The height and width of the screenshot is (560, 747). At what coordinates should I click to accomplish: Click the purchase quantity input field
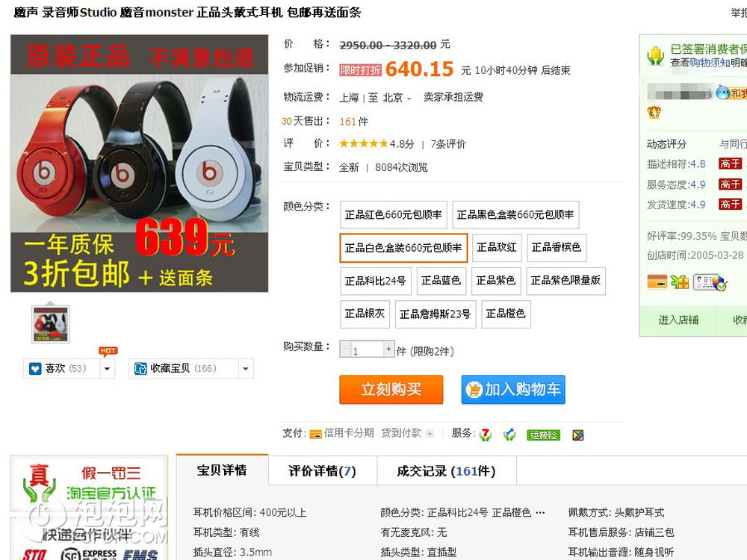pyautogui.click(x=368, y=349)
